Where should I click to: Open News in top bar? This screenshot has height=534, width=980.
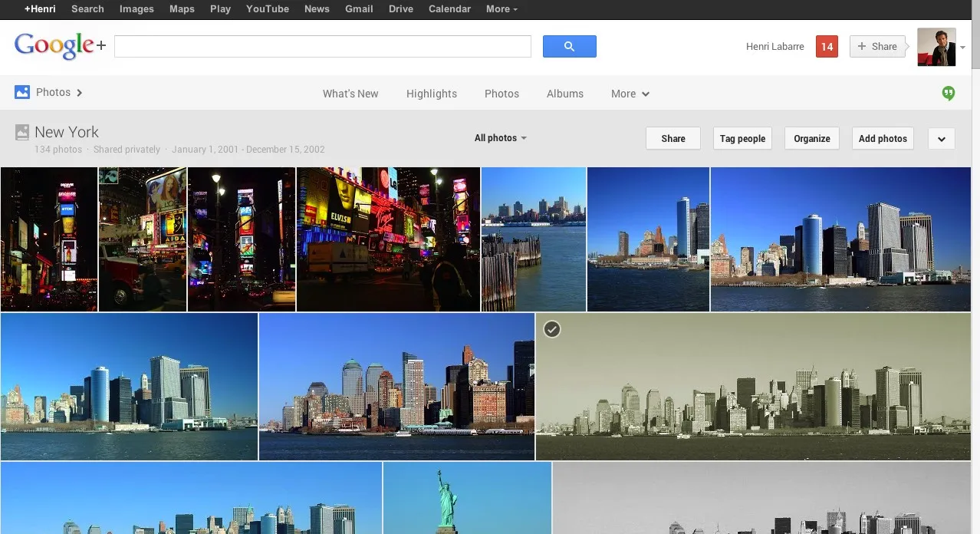(317, 9)
